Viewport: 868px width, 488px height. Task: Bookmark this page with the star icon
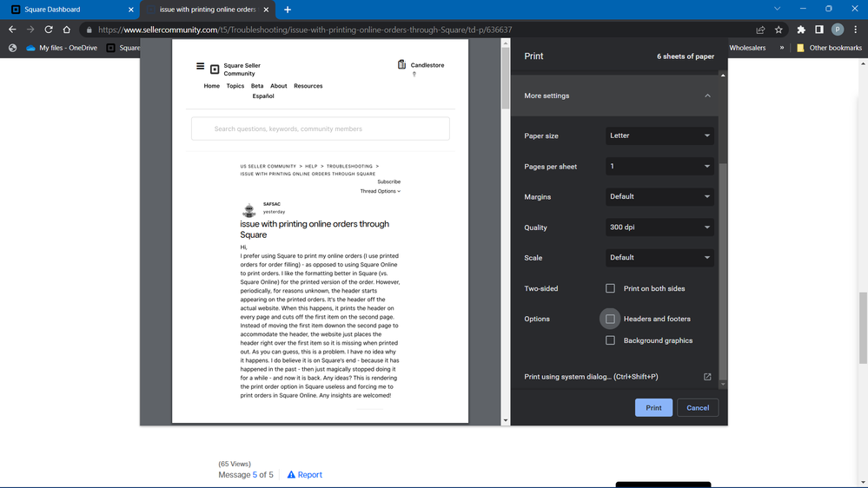[779, 30]
